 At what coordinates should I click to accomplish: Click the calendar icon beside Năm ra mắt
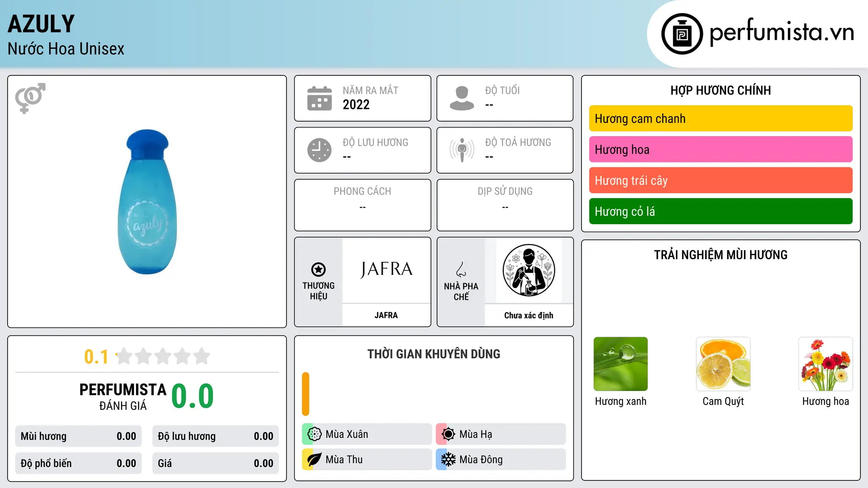[320, 98]
